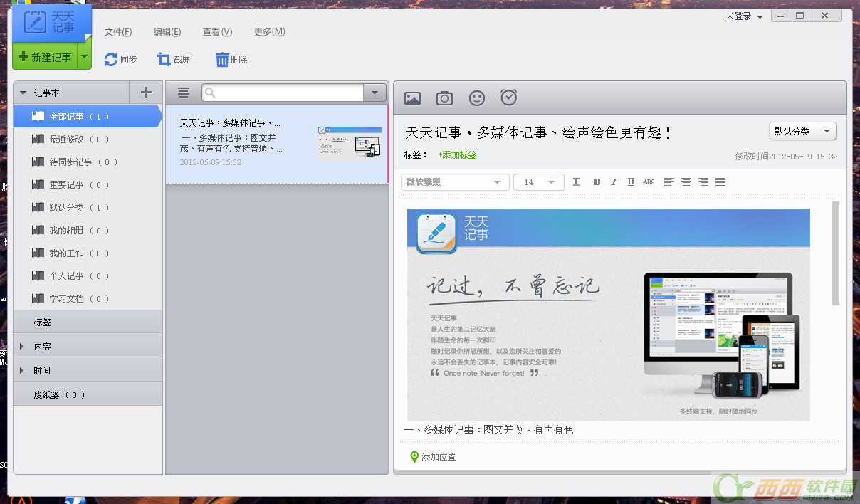Viewport: 860px width, 504px height.
Task: Click the note date 2012-05-09 15:32 in list
Action: click(x=211, y=162)
